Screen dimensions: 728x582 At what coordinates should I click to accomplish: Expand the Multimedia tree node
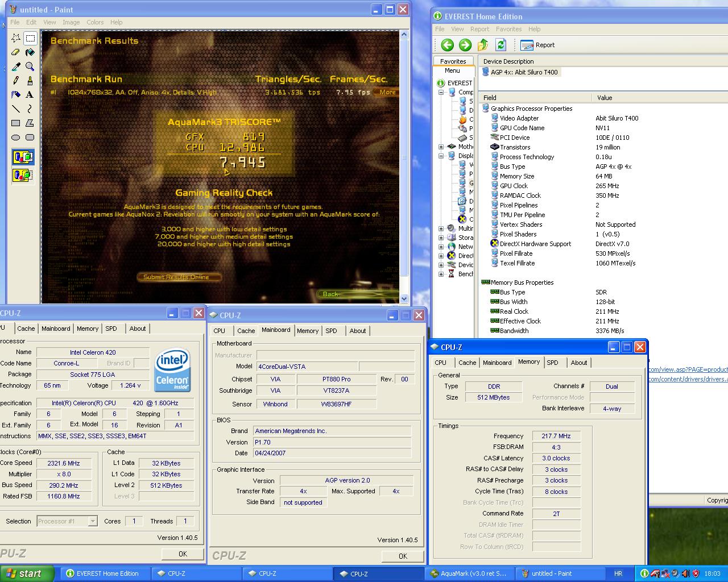point(441,228)
